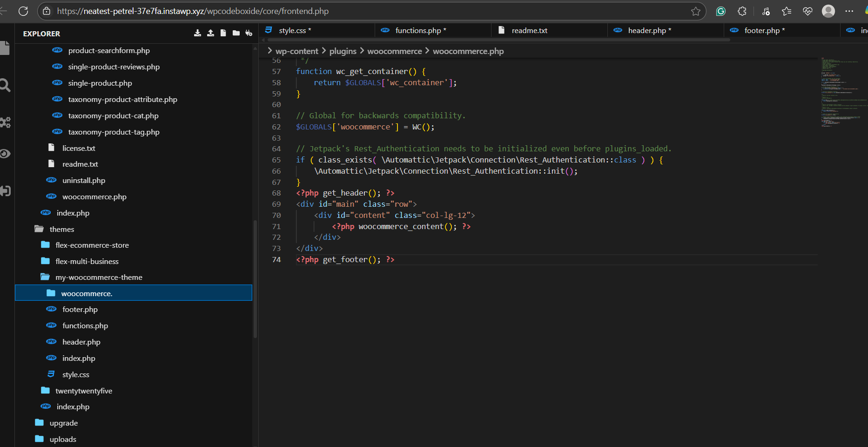The image size is (868, 447).
Task: Open settings via the sidebar gears icon
Action: click(x=5, y=122)
